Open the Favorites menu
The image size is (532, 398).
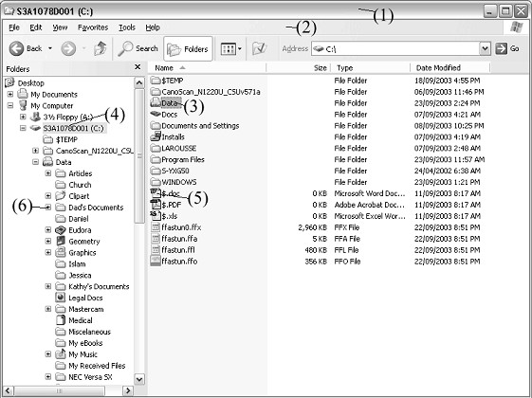tap(93, 27)
